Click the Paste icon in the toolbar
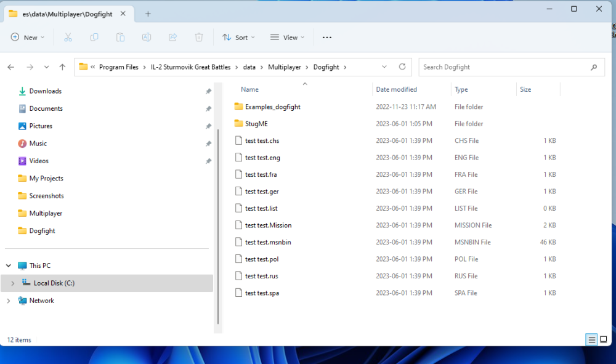 pos(120,38)
